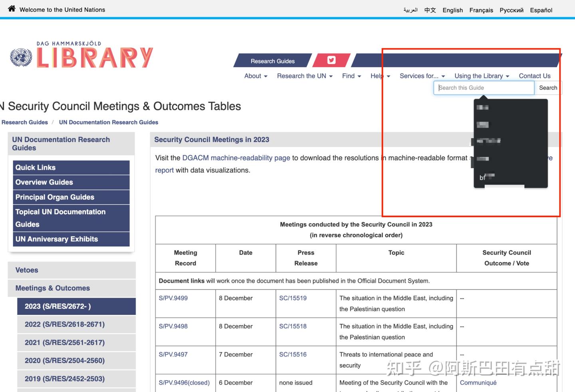Click the Dag Hammarskjöld LIBRARY wordmark
Image resolution: width=575 pixels, height=392 pixels.
click(95, 55)
